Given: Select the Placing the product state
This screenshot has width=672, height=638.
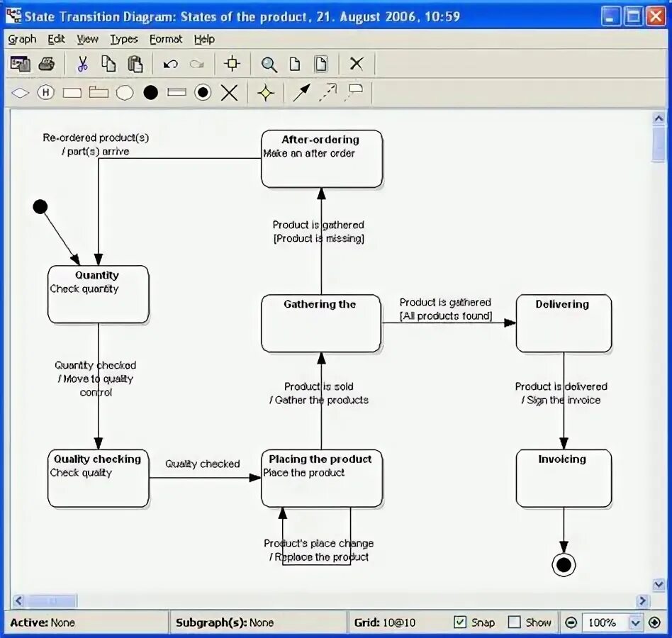Looking at the screenshot, I should tap(322, 478).
